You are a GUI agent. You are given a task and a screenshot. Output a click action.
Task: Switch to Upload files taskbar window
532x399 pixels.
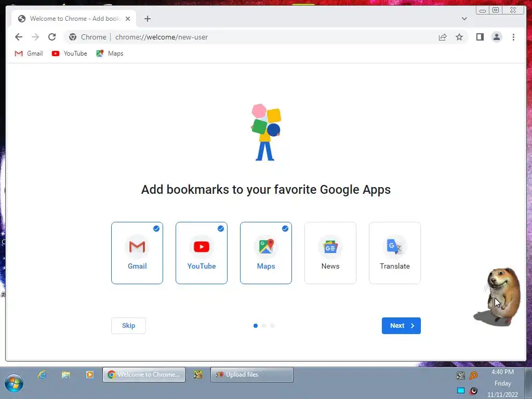tap(252, 375)
